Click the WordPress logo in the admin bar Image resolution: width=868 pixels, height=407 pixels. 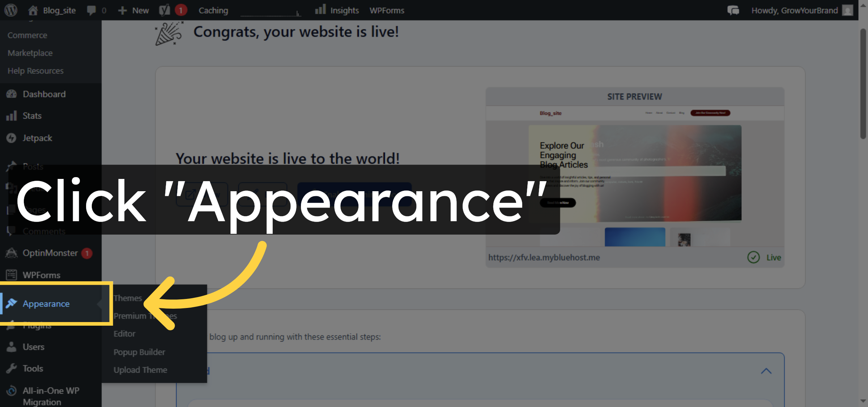click(10, 10)
